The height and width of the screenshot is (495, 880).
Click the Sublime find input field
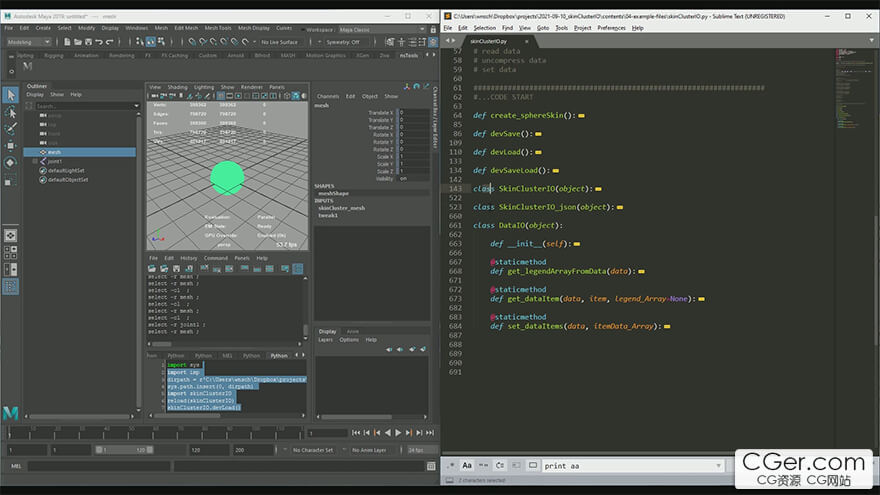click(633, 466)
